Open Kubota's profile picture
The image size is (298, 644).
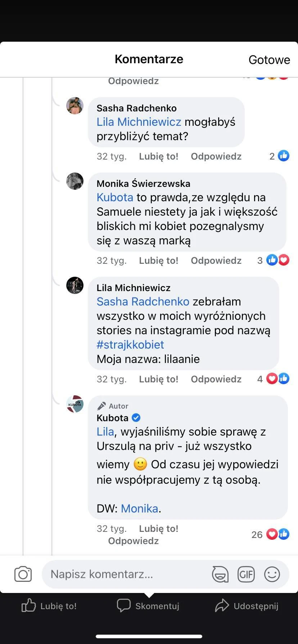click(75, 404)
